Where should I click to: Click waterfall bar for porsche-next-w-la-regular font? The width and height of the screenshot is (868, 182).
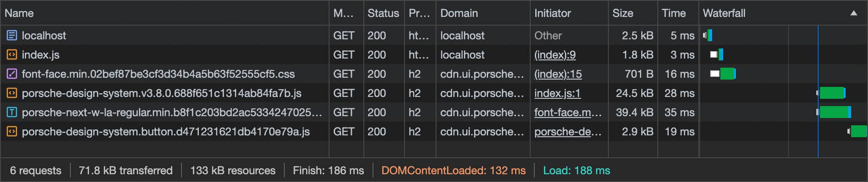[x=834, y=112]
